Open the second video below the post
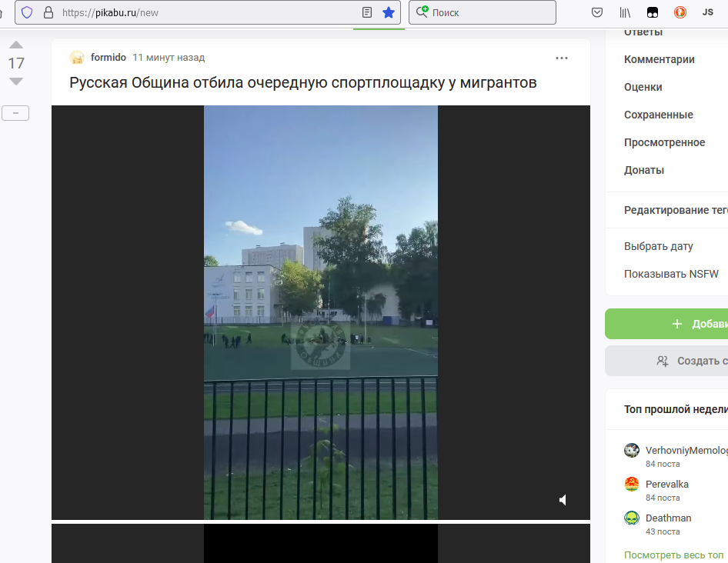The width and height of the screenshot is (728, 563). pos(321,544)
